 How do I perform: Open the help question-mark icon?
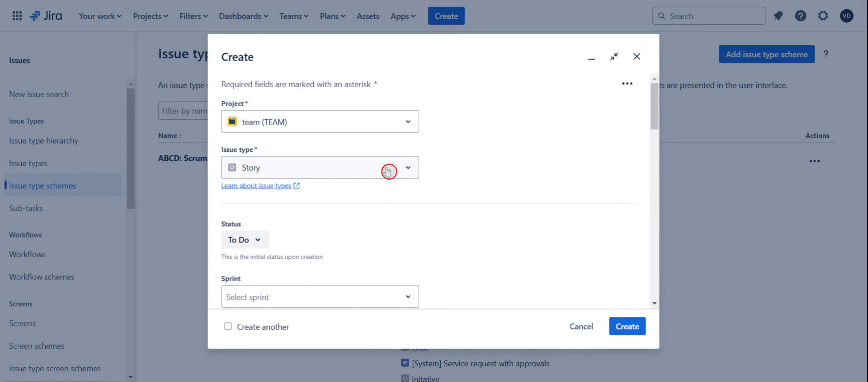[800, 16]
